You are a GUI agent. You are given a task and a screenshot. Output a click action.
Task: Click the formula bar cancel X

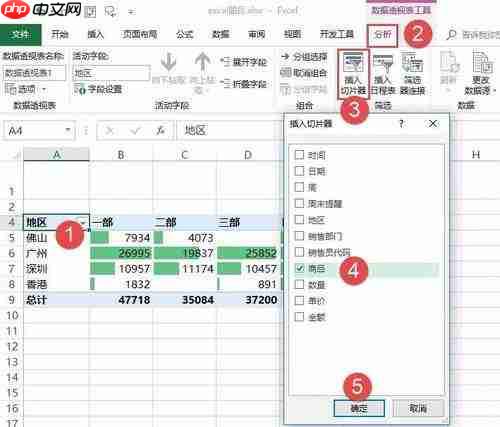tap(109, 131)
